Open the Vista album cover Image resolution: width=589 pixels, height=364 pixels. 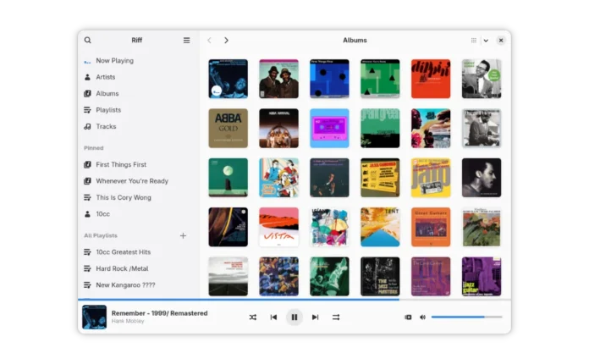(278, 227)
